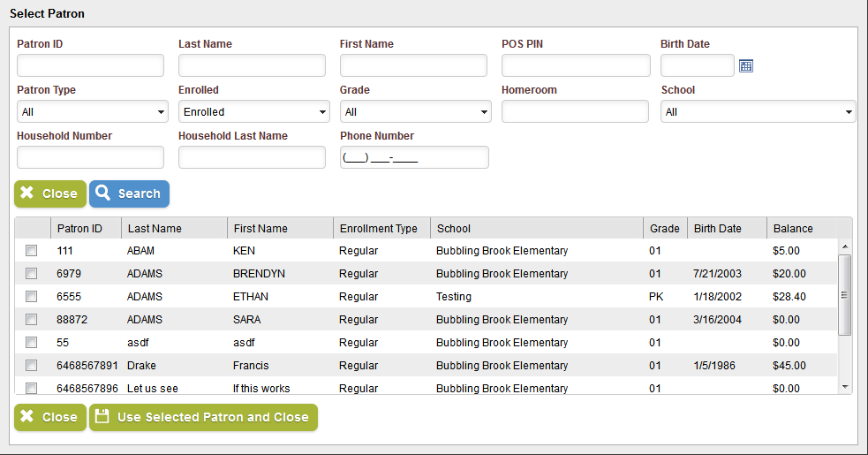868x455 pixels.
Task: Click the bottom Close button with X icon
Action: [x=50, y=417]
